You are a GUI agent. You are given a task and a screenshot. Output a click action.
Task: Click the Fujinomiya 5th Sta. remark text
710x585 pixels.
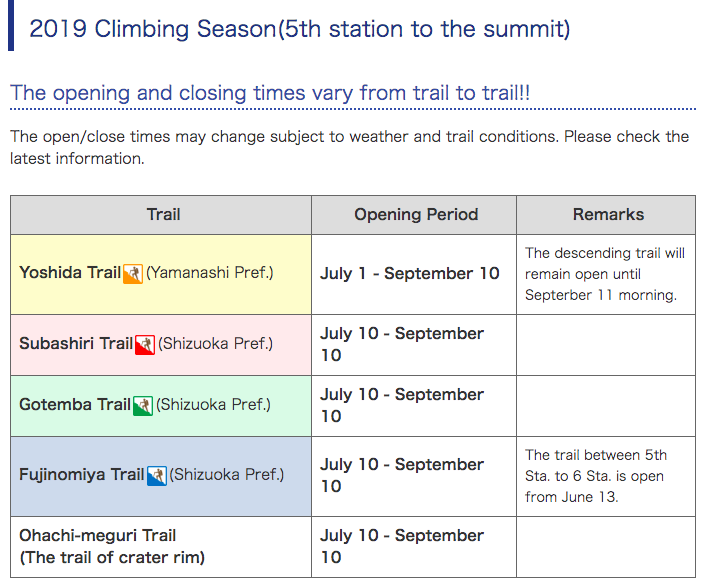click(x=597, y=476)
